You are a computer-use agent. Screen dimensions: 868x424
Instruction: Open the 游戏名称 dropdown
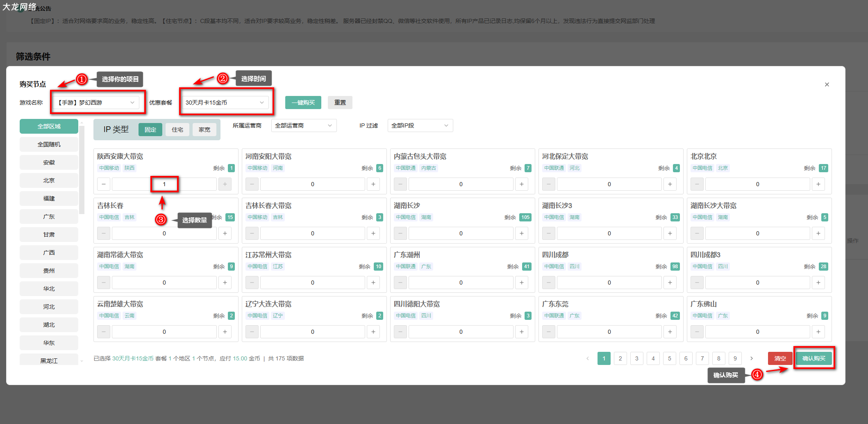(x=97, y=103)
